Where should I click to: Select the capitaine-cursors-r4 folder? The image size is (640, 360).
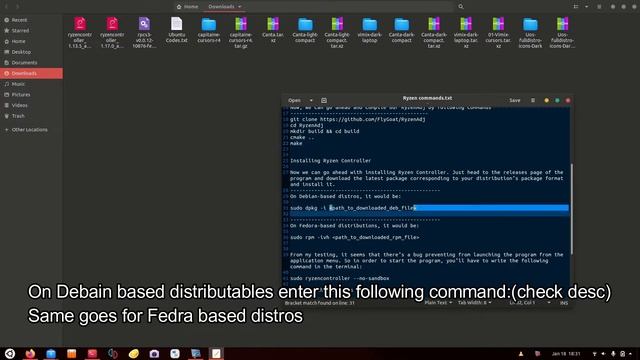209,30
